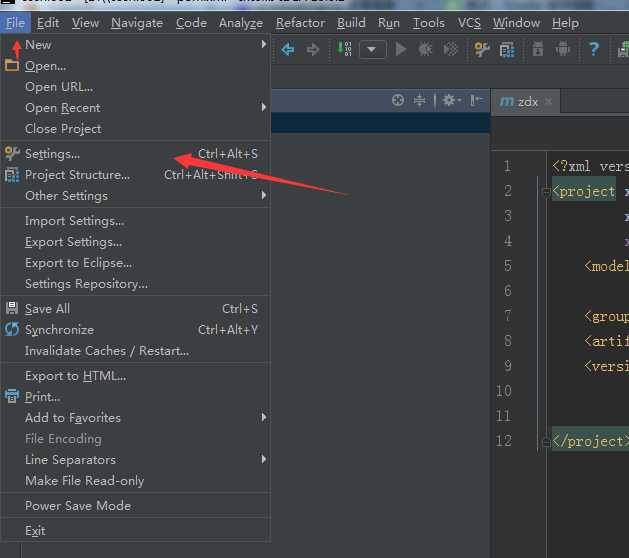Open the run configuration dropdown
This screenshot has height=558, width=629.
coord(373,50)
